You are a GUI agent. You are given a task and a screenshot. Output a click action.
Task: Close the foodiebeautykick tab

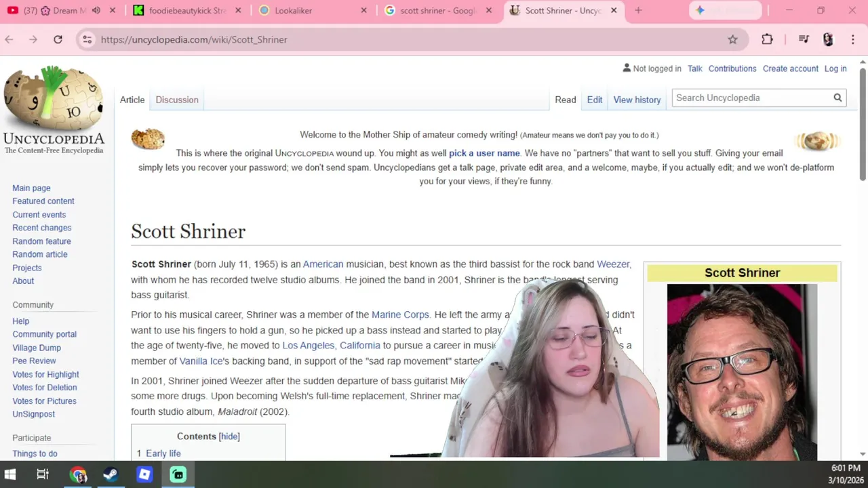238,10
